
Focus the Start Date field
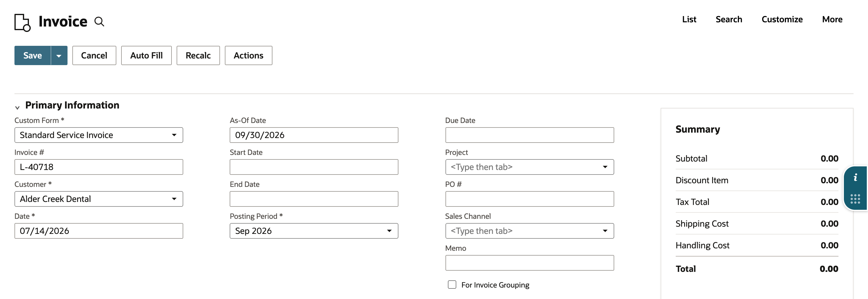tap(314, 167)
